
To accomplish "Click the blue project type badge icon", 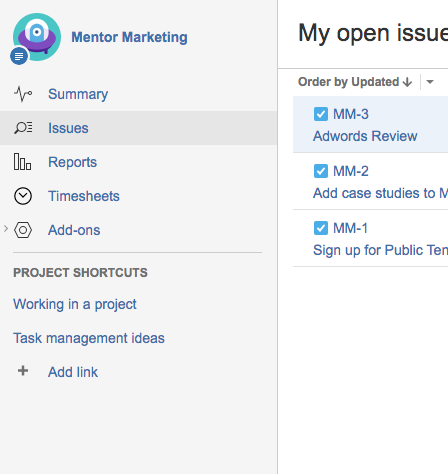I will [x=19, y=56].
